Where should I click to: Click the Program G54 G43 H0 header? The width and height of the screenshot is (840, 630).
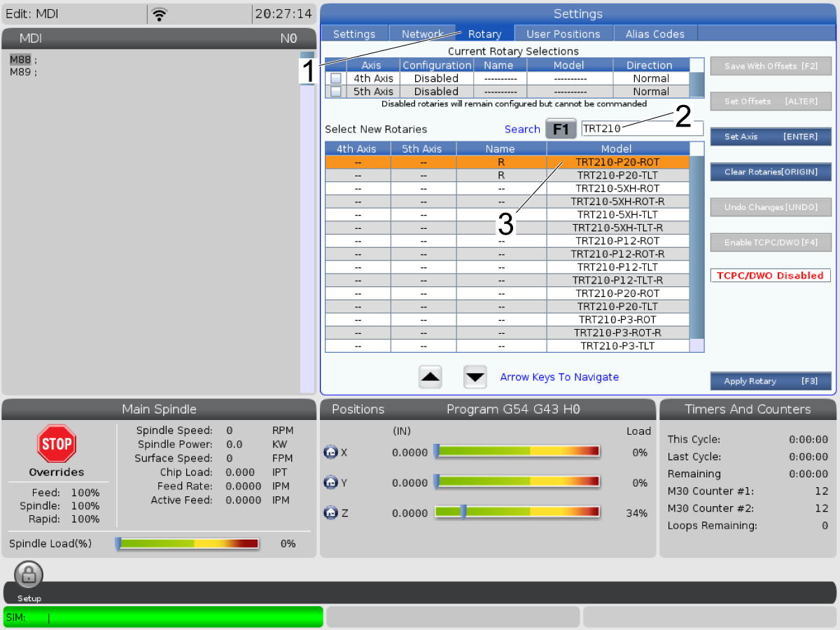(x=513, y=409)
